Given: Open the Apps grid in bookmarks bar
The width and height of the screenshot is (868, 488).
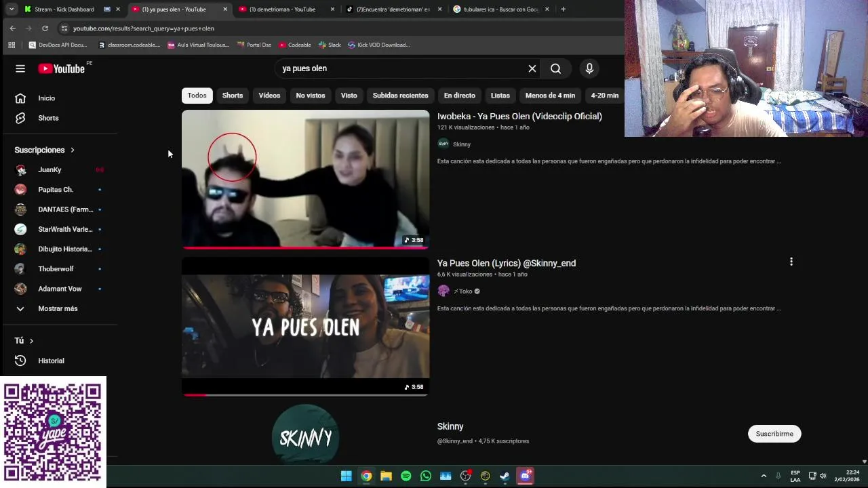Looking at the screenshot, I should pyautogui.click(x=12, y=45).
